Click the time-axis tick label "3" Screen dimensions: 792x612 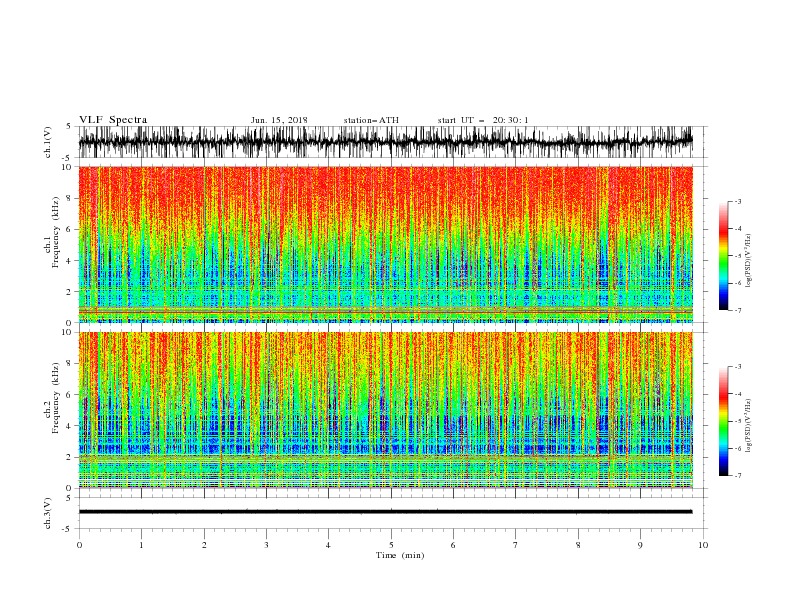(266, 545)
